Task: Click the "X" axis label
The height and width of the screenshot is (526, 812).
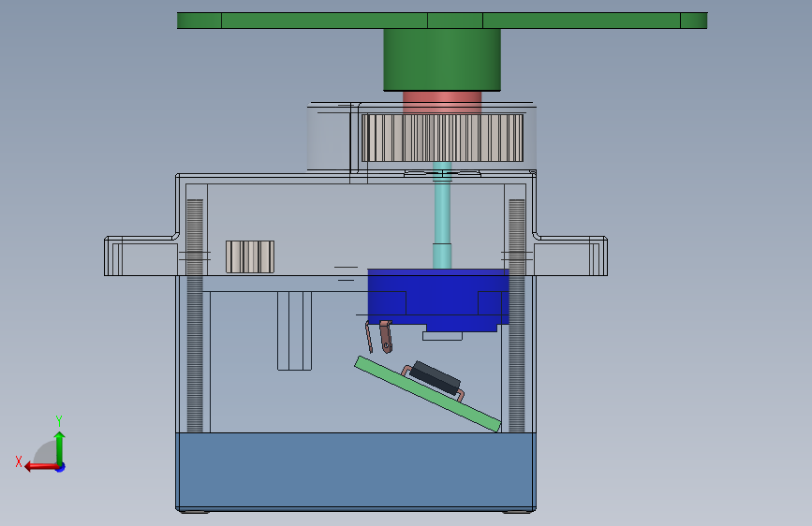Action: [19, 461]
